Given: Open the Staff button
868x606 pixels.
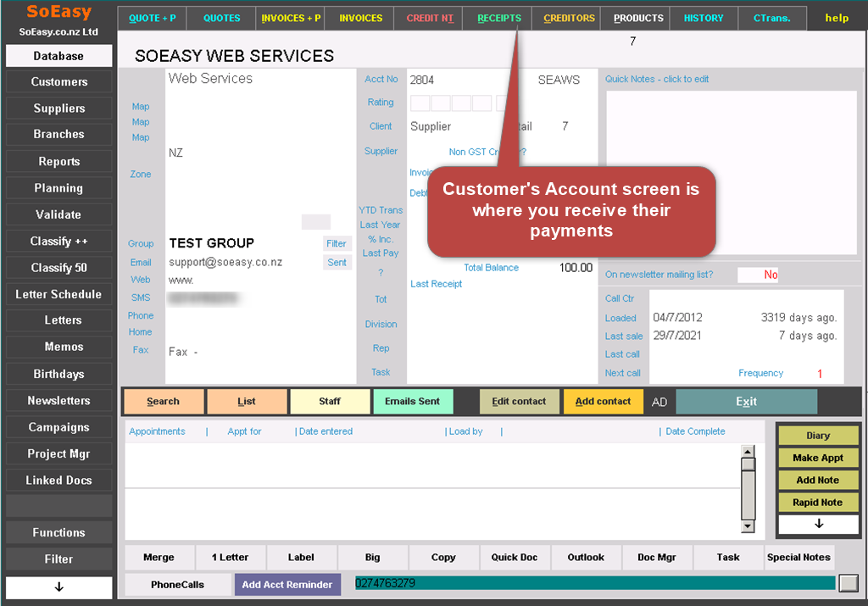Looking at the screenshot, I should (x=330, y=402).
